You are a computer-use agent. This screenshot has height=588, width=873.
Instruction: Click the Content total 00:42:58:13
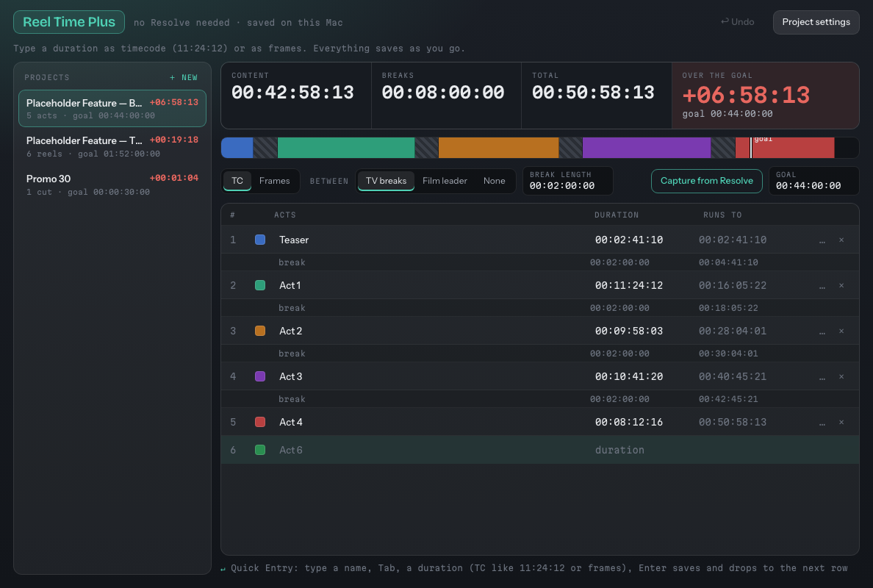click(293, 93)
